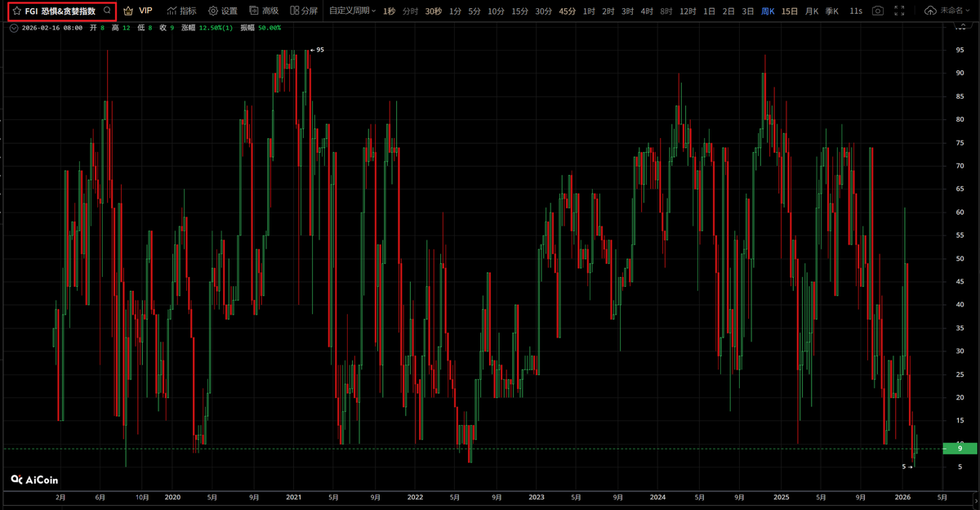Click the 50 level on price axis
980x510 pixels.
point(960,258)
